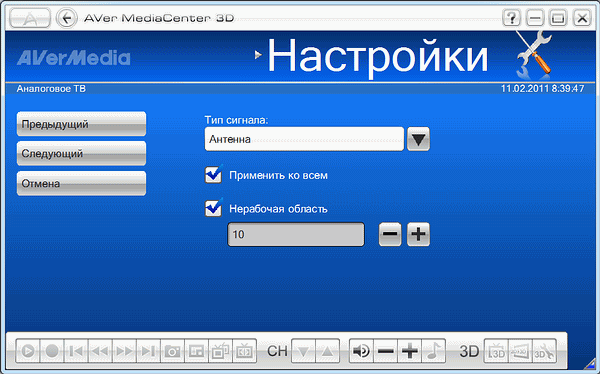Click the 'Отмена' button

(82, 183)
